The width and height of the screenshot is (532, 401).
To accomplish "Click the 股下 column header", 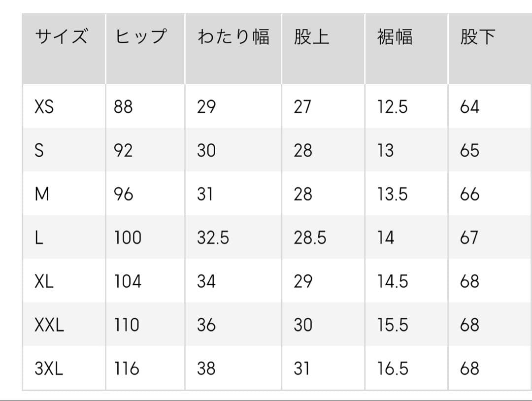I will (477, 37).
